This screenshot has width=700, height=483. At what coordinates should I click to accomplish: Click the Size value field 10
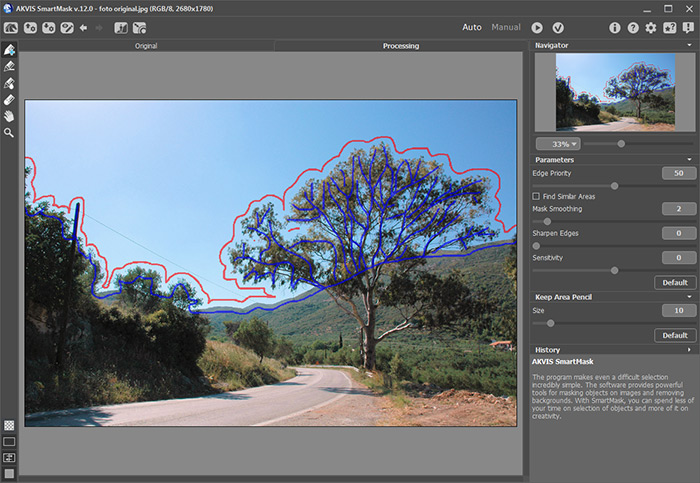click(679, 310)
